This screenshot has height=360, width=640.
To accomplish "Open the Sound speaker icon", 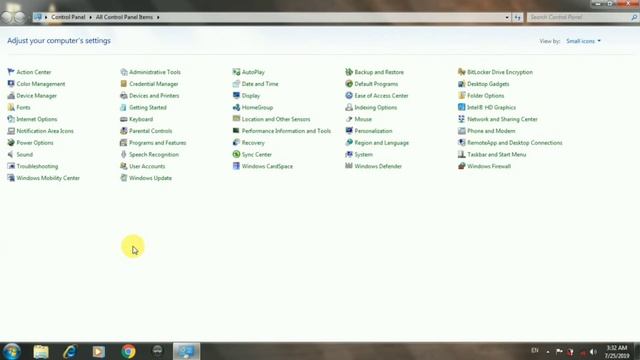I will 11,154.
